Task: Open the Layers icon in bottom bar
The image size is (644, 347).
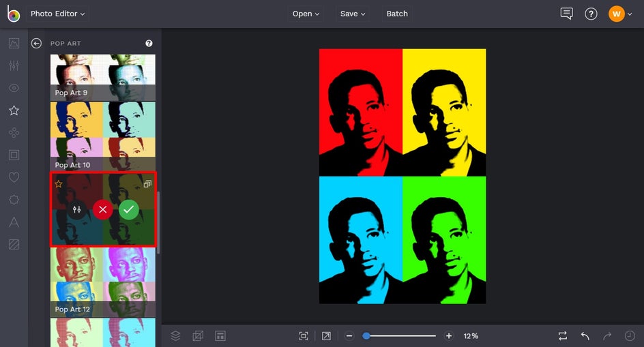Action: tap(175, 336)
